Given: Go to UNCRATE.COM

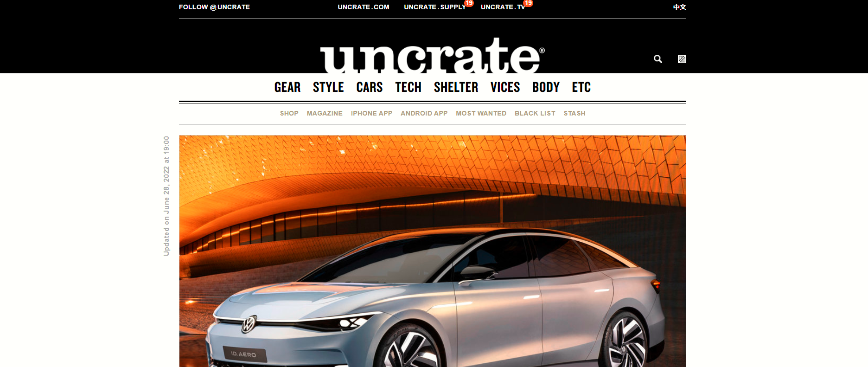Looking at the screenshot, I should (x=364, y=7).
